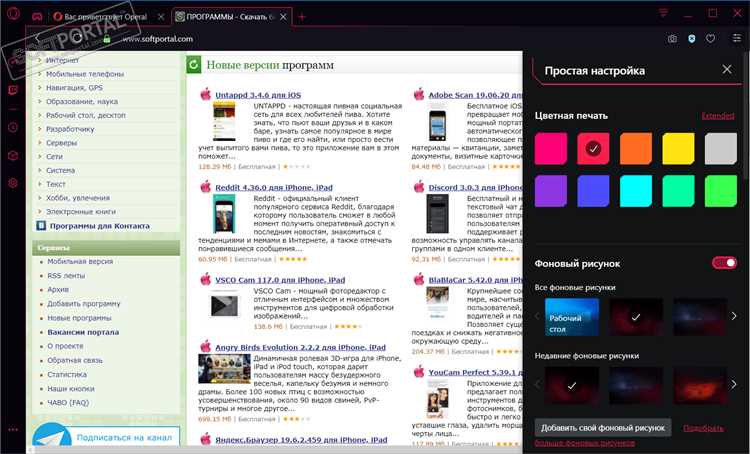Close the Простая настройка panel

point(727,70)
